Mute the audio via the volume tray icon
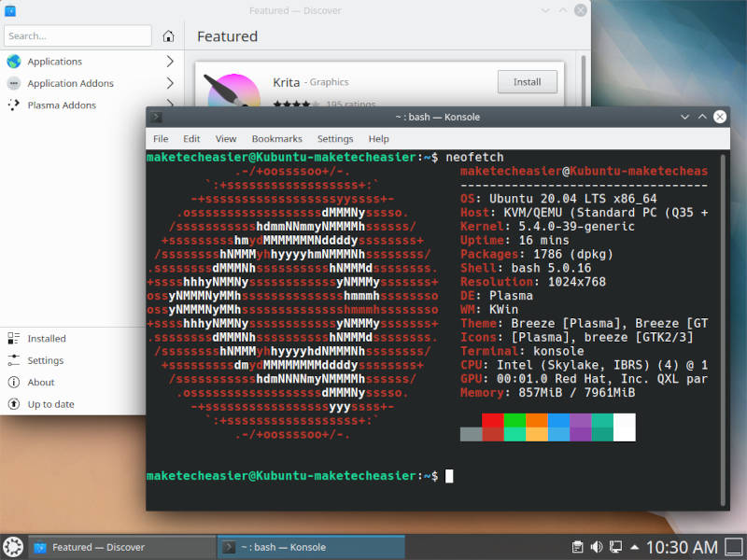747x560 pixels. pos(597,546)
